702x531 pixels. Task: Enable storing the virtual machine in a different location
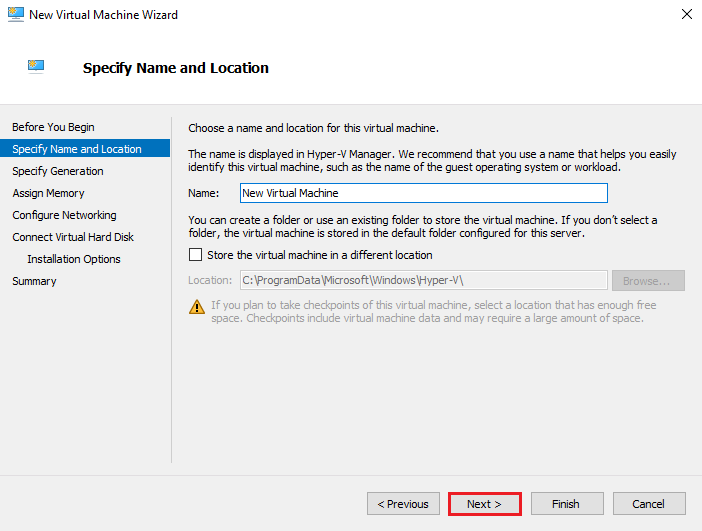(x=196, y=255)
